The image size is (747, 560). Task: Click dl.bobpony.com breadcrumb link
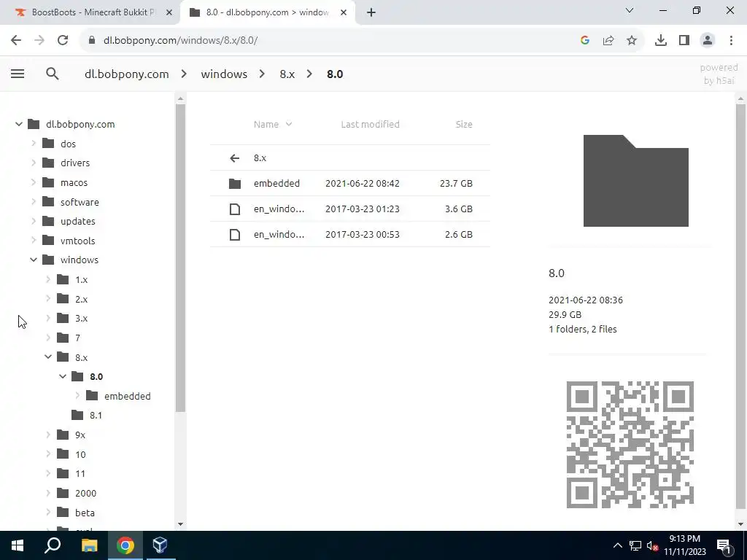click(x=127, y=74)
